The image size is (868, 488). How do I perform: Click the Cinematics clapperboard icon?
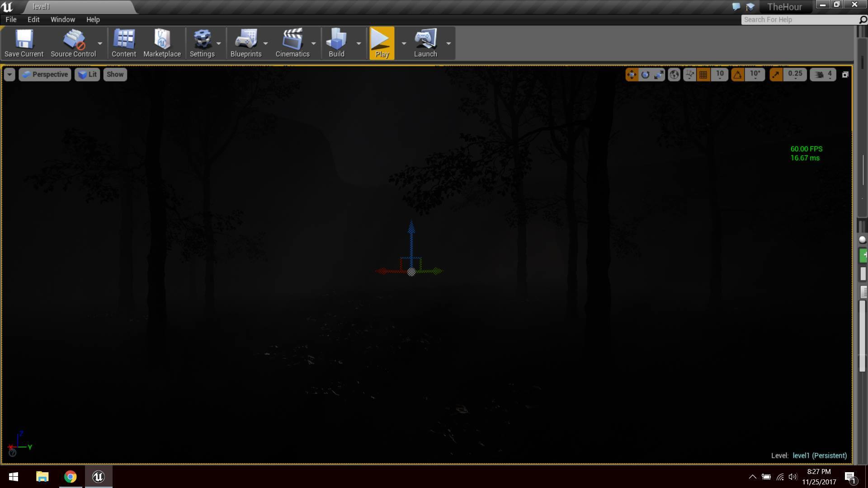pyautogui.click(x=292, y=43)
